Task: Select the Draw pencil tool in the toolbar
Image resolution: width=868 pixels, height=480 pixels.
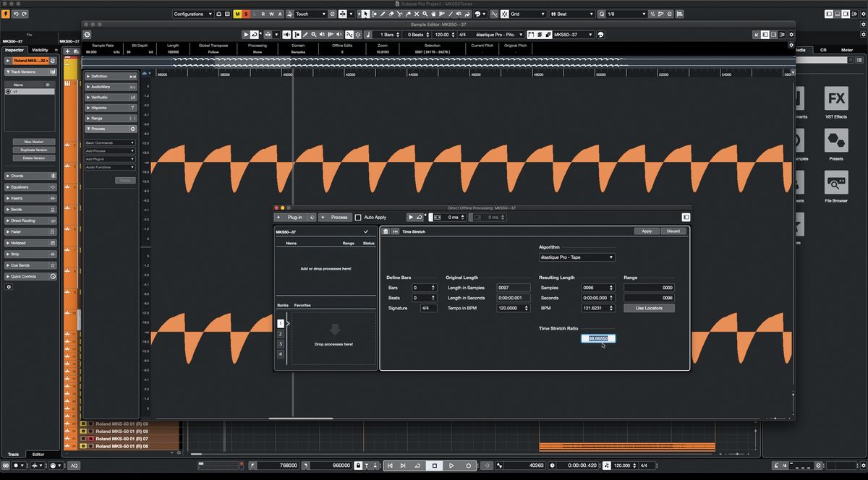Action: (x=383, y=14)
